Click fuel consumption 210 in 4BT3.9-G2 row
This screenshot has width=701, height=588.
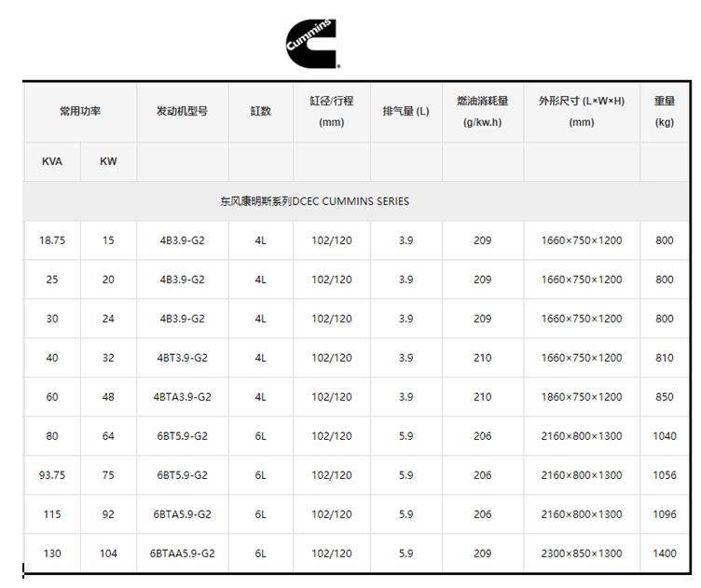[x=482, y=358]
